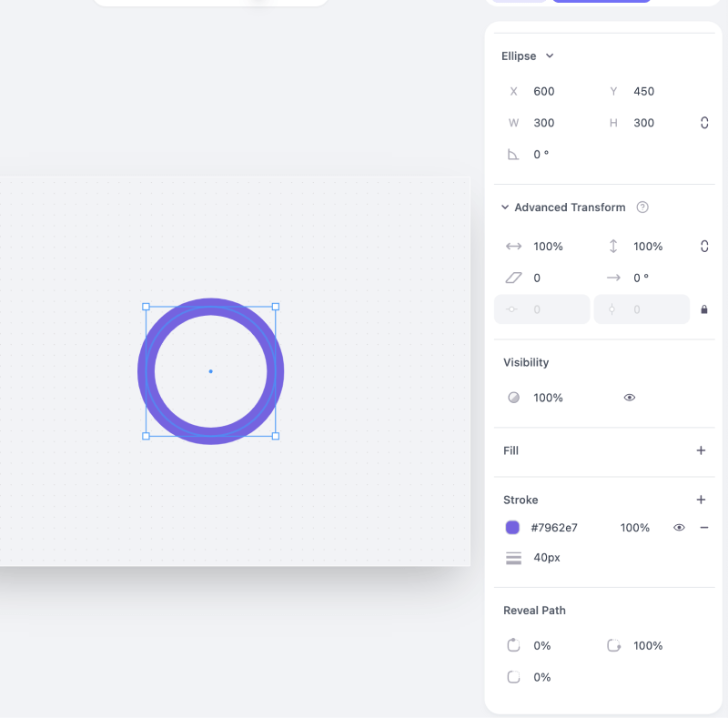Screen dimensions: 728x718
Task: Click the X position field showing 600
Action: pos(544,91)
